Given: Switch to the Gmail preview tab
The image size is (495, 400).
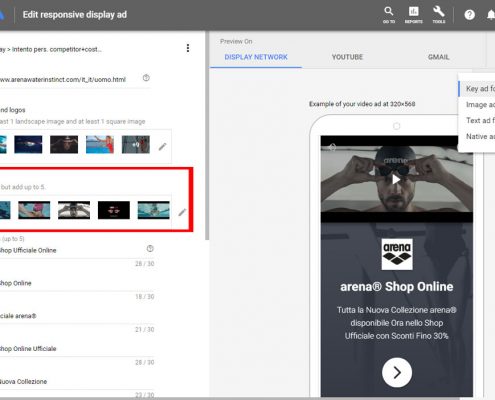Looking at the screenshot, I should (x=438, y=57).
